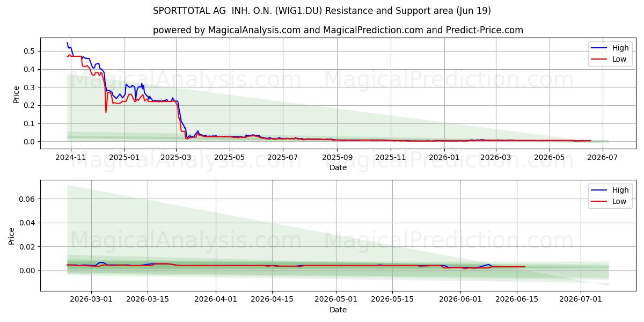
Task: Click the '2025-01' x-axis label in the top chart
Action: pos(124,157)
